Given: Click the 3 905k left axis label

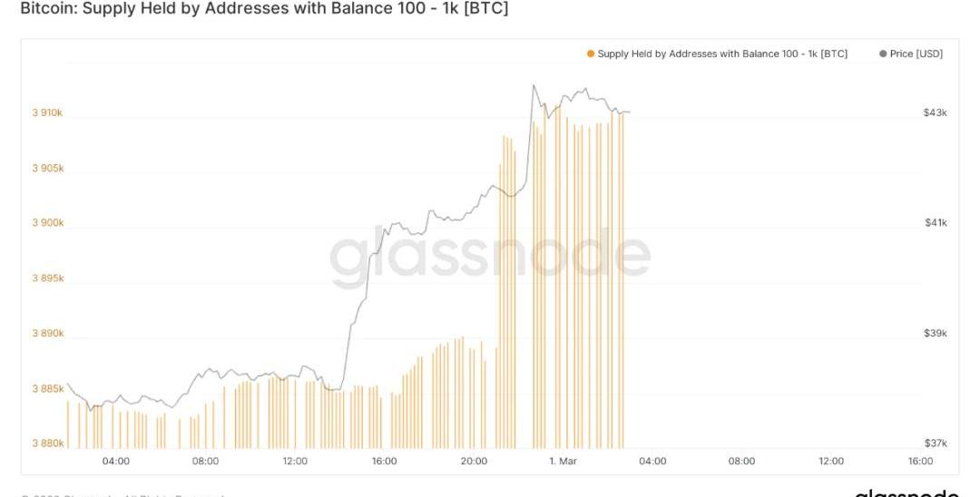Looking at the screenshot, I should tap(47, 169).
